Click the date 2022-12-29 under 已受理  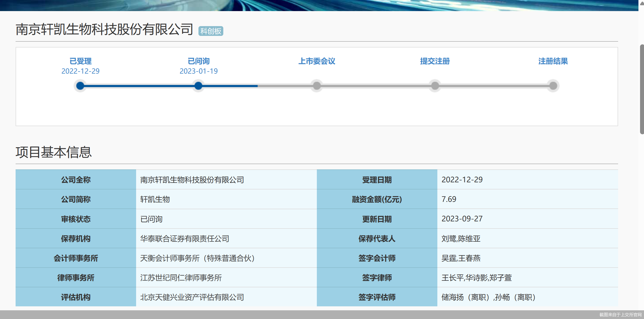80,71
